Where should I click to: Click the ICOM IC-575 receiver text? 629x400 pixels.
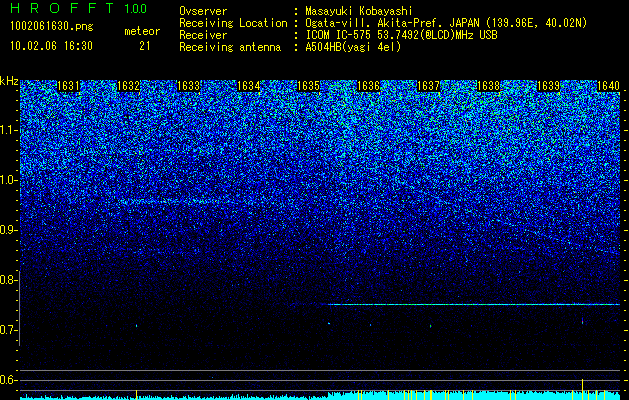(x=401, y=35)
